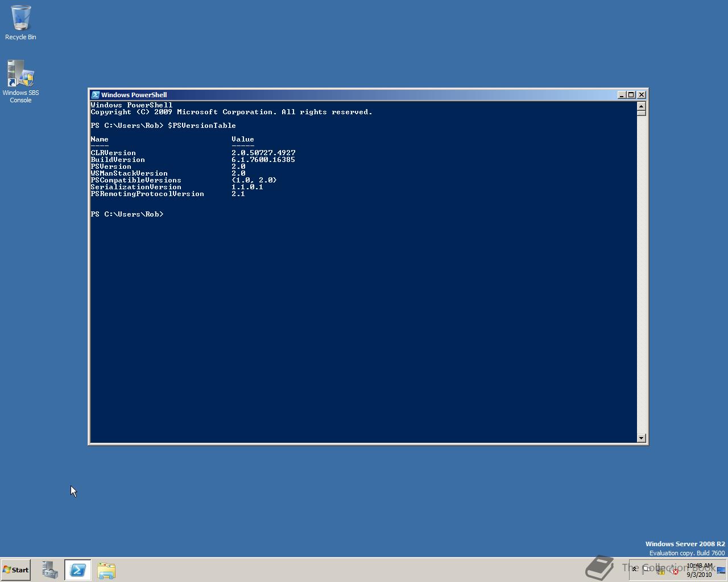
Task: Click the value 6.1.7600.16385
Action: (263, 160)
